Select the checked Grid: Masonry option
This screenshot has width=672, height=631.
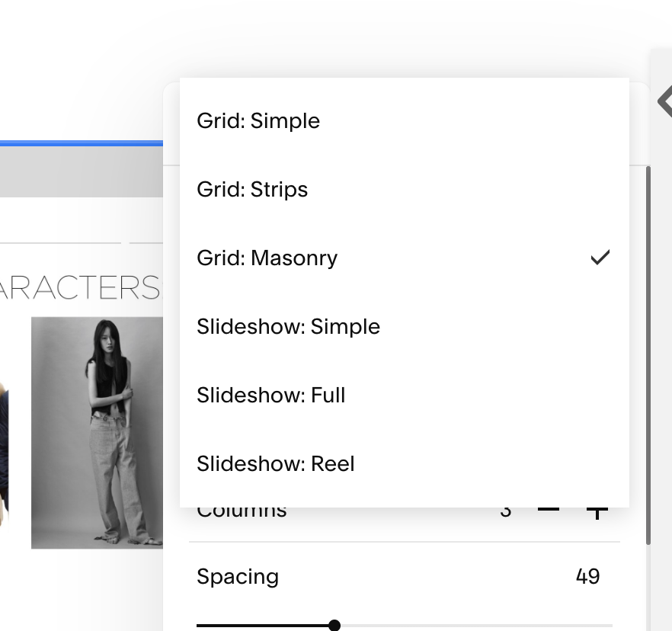pyautogui.click(x=404, y=258)
